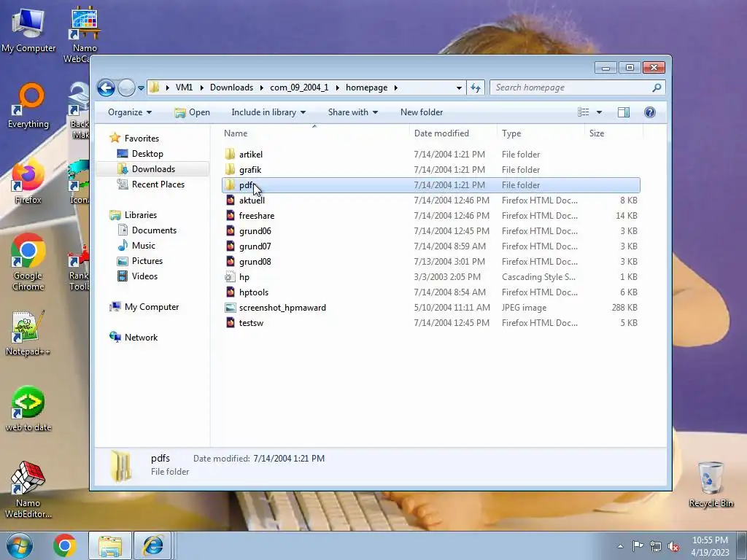
Task: Sort by Date modified column header
Action: tap(441, 133)
